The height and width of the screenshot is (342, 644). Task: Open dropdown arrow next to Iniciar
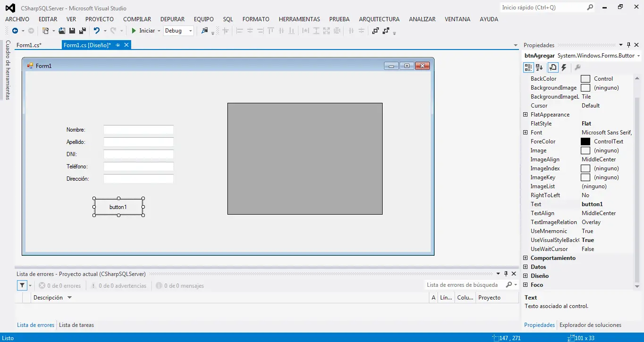[159, 31]
